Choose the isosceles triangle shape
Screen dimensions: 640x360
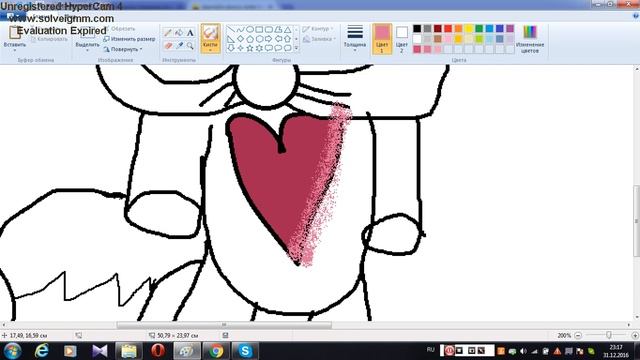click(x=288, y=29)
